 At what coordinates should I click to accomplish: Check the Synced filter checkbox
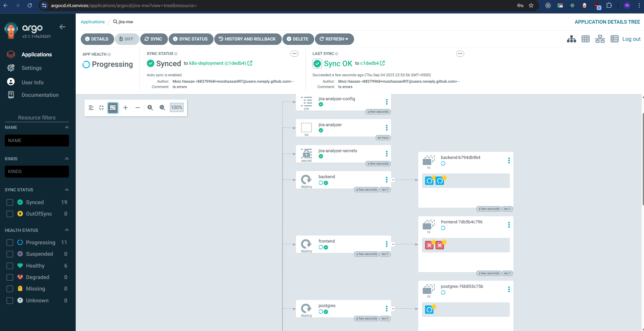[x=10, y=202]
